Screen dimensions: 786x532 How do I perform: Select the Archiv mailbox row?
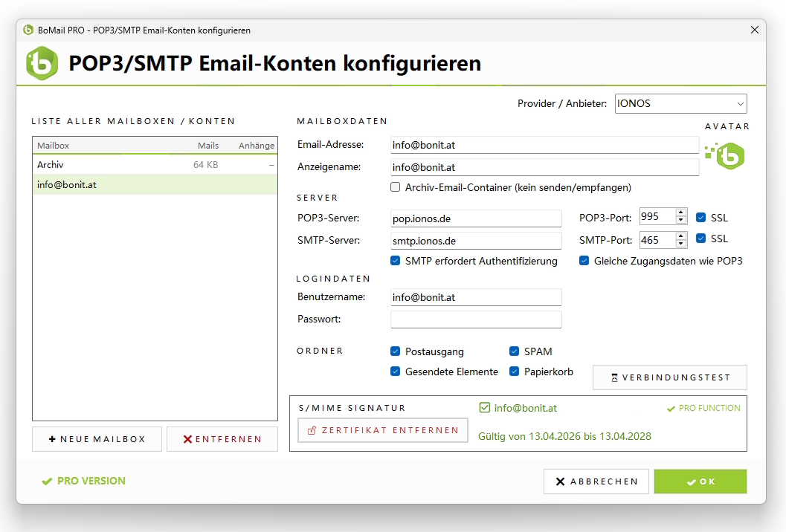[155, 165]
